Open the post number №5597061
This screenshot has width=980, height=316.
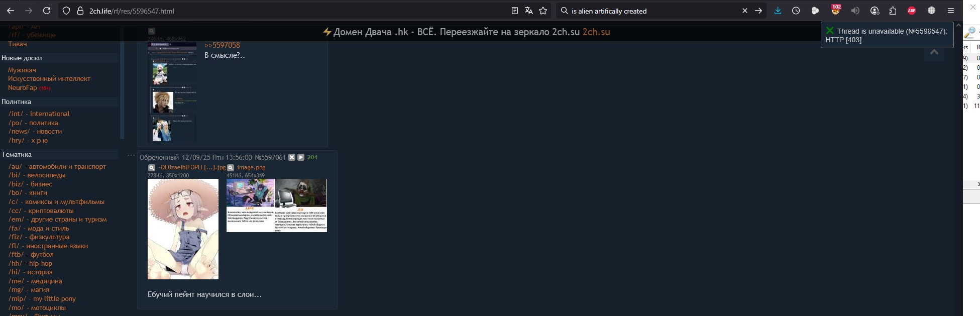(270, 157)
